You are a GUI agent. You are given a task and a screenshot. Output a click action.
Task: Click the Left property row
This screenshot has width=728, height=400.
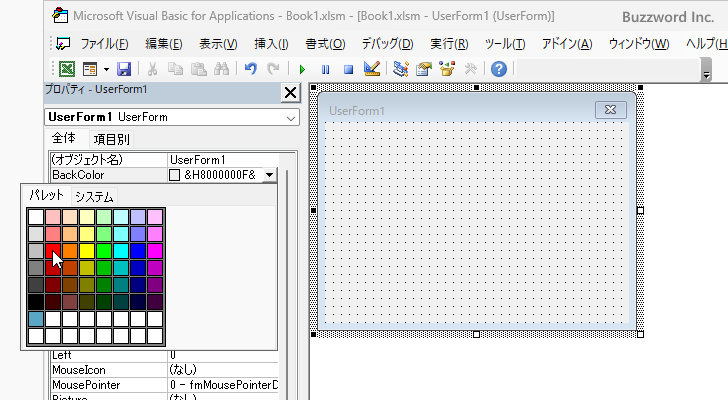(x=164, y=355)
